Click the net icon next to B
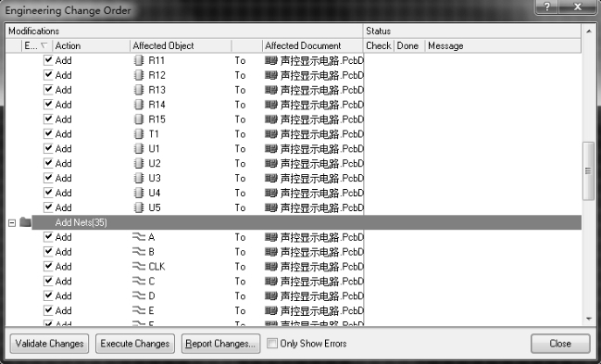The image size is (601, 364). point(139,252)
